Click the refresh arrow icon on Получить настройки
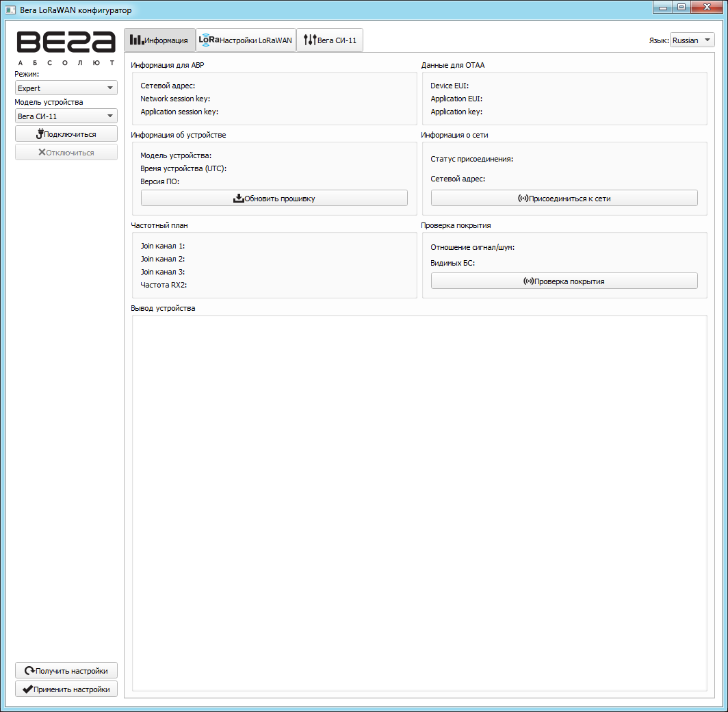This screenshot has width=728, height=712. click(x=29, y=670)
